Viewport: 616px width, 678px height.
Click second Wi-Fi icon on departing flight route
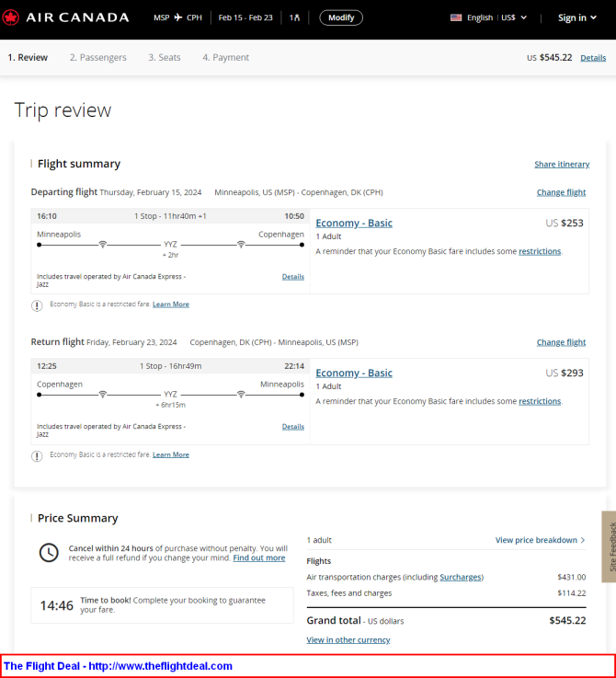[x=241, y=245]
